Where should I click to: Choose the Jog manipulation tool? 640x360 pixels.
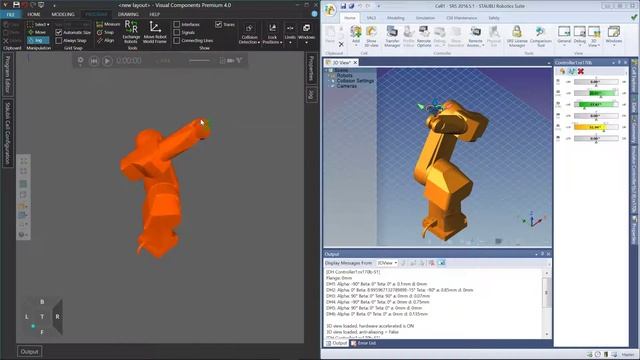(38, 40)
